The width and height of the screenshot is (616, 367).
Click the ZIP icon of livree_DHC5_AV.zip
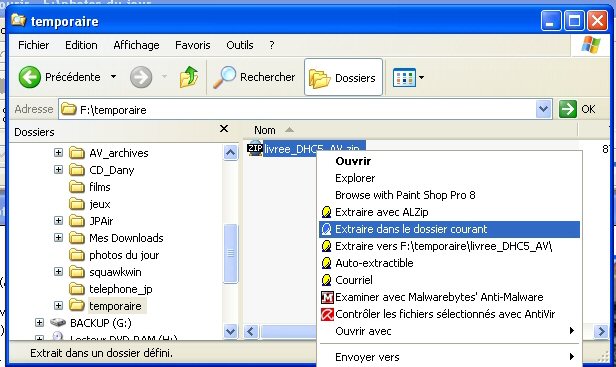click(x=255, y=149)
